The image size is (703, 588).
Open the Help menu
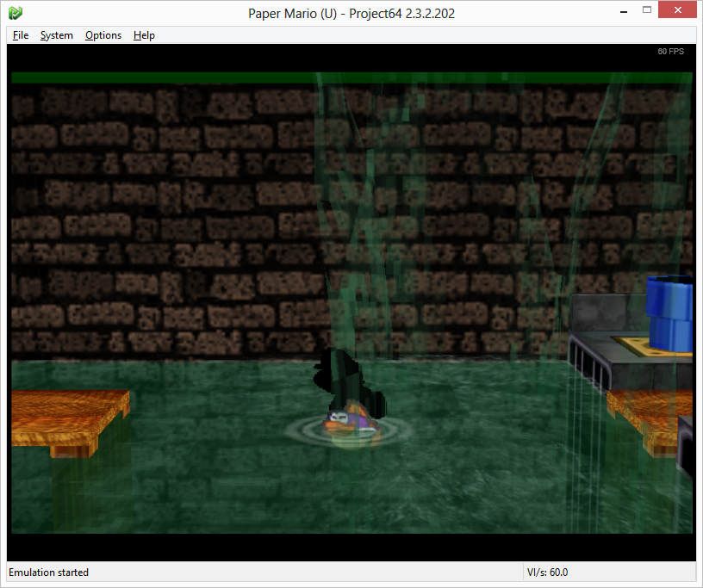pyautogui.click(x=144, y=35)
